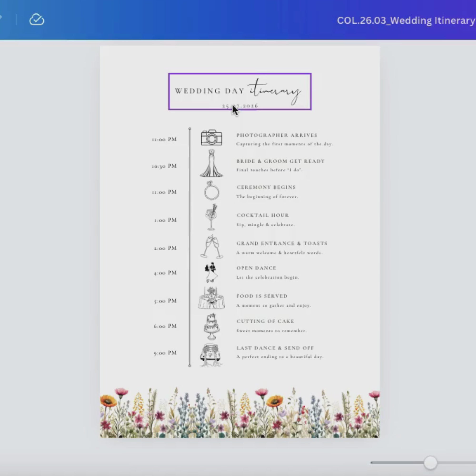The image size is (476, 476).
Task: Select the dancing couple icon graphic
Action: click(x=211, y=273)
